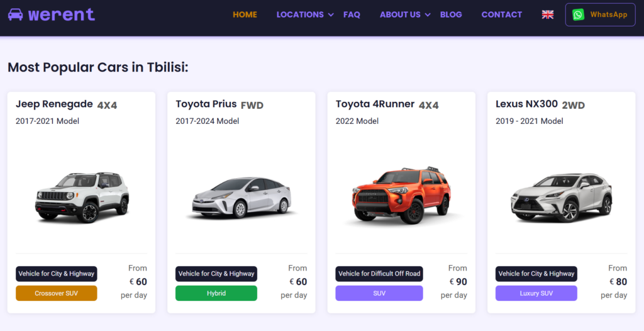Click the purple SUV tag on 4Runner card
The image size is (644, 331).
pos(379,293)
